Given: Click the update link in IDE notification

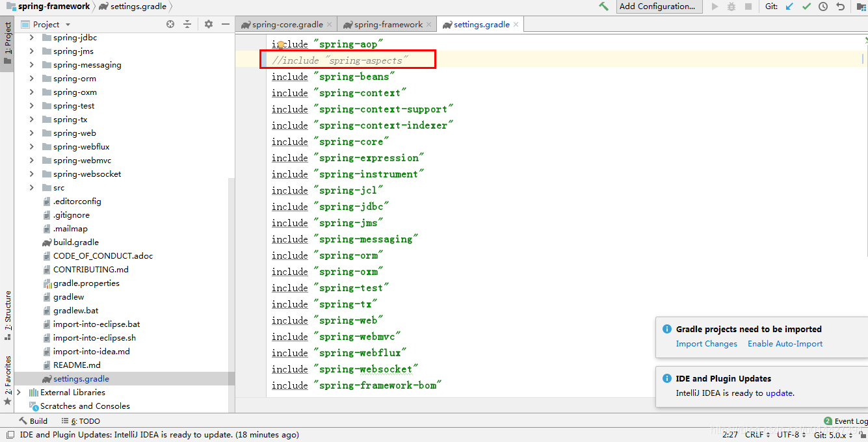Looking at the screenshot, I should coord(779,393).
